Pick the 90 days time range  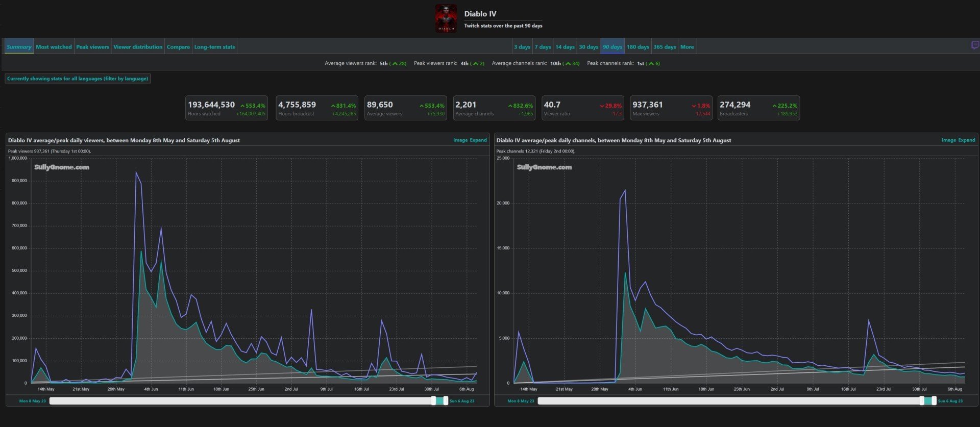click(x=612, y=47)
